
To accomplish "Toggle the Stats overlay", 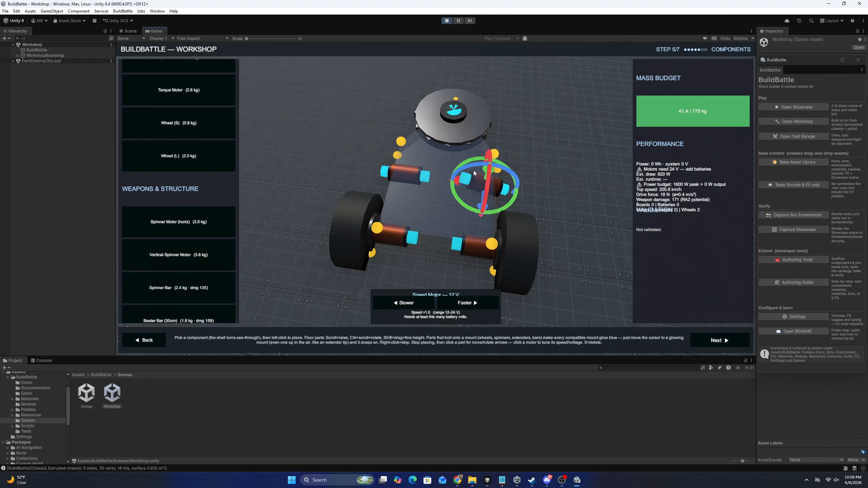I will [x=725, y=38].
